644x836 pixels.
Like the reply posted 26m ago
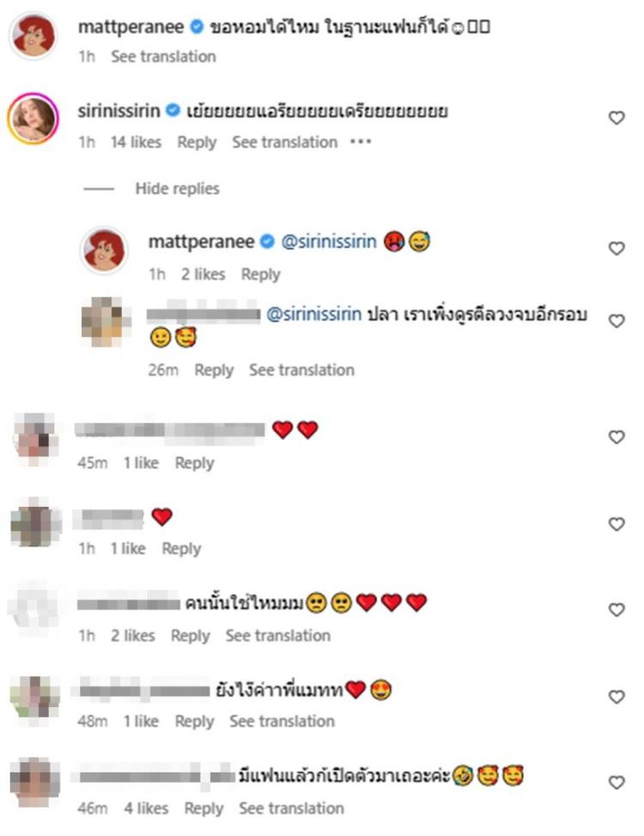(x=617, y=321)
